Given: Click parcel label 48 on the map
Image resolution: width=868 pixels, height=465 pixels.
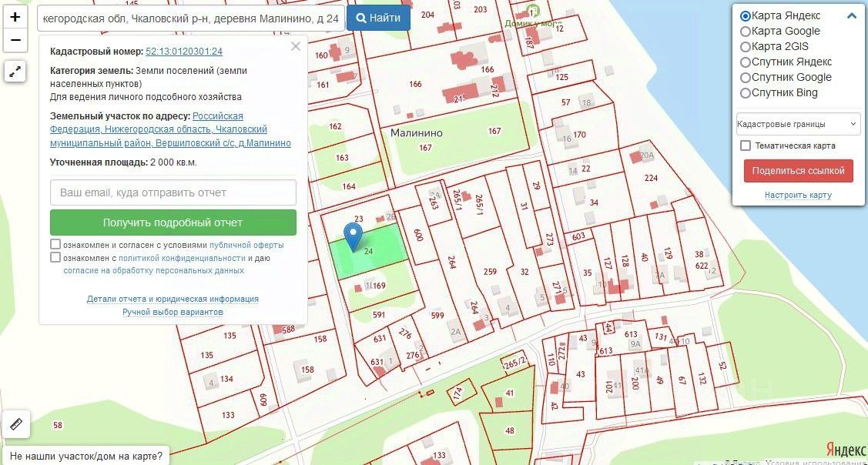Looking at the screenshot, I should tap(509, 430).
